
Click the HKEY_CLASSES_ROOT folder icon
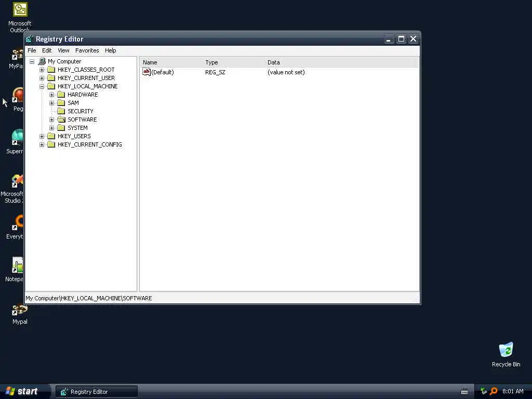tap(51, 70)
